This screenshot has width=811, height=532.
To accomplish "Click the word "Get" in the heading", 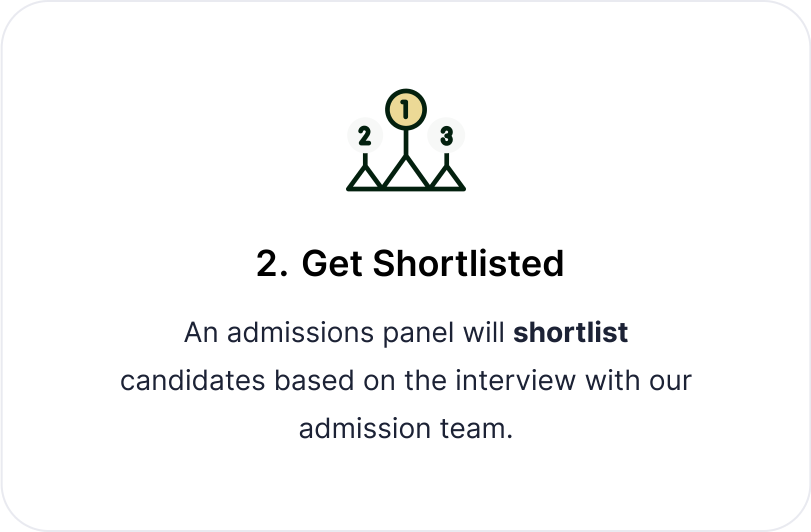I will tap(331, 264).
